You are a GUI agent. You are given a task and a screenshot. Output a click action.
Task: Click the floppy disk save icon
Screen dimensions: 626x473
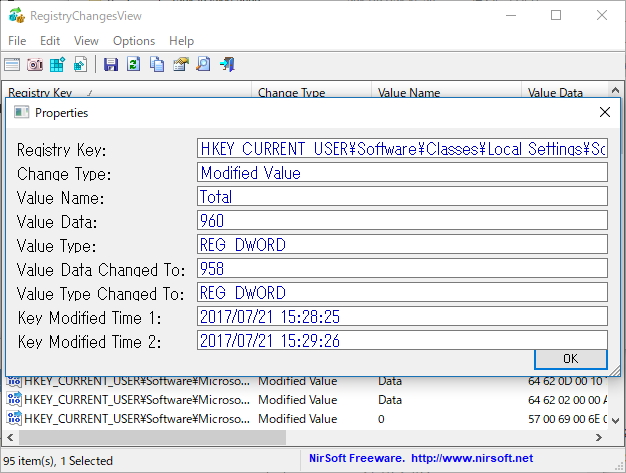111,64
